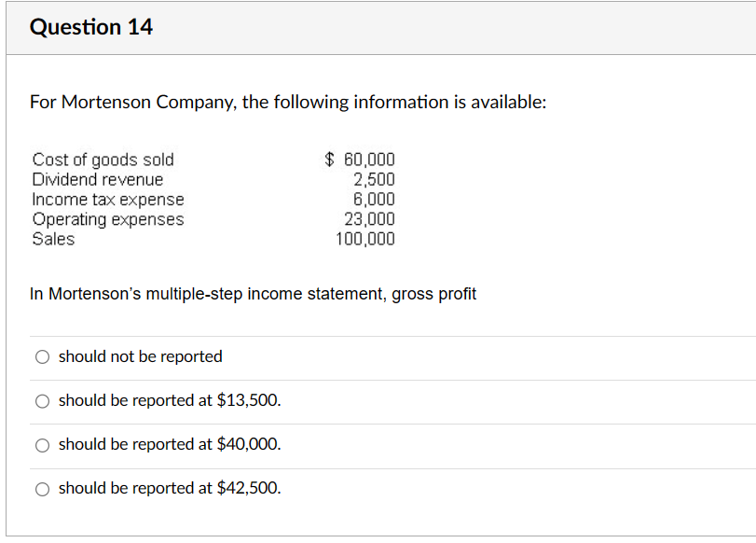756x543 pixels.
Task: Click the answer text "should be reported at $42,500"
Action: tap(170, 488)
